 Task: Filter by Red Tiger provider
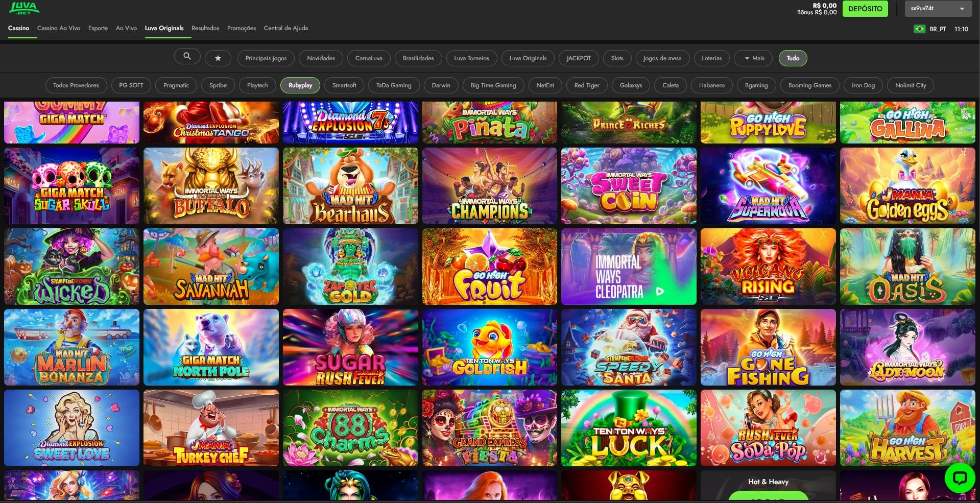[x=587, y=85]
